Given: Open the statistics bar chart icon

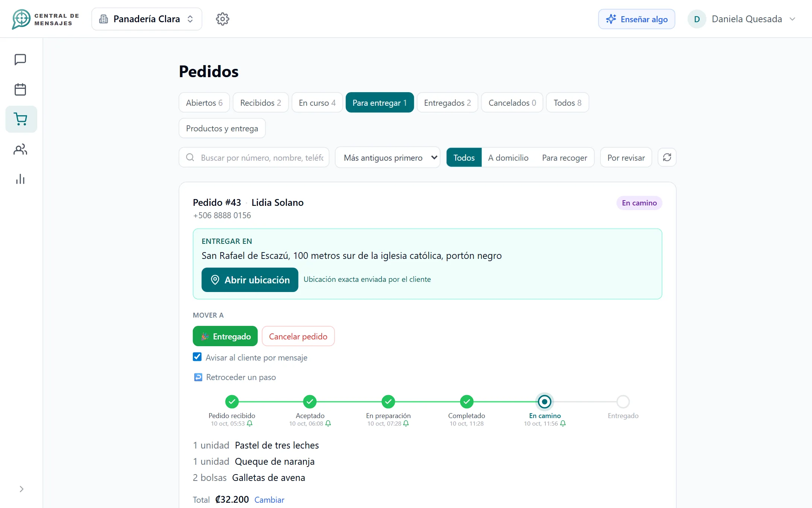Looking at the screenshot, I should coord(20,179).
